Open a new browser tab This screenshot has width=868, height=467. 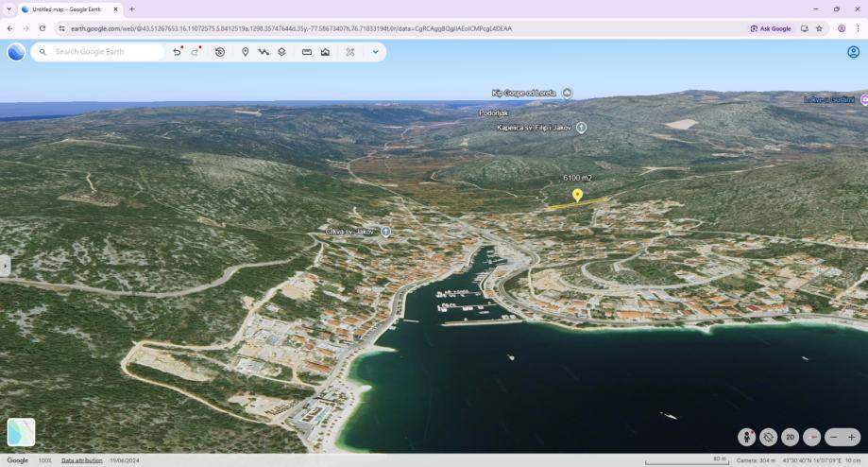tap(131, 9)
